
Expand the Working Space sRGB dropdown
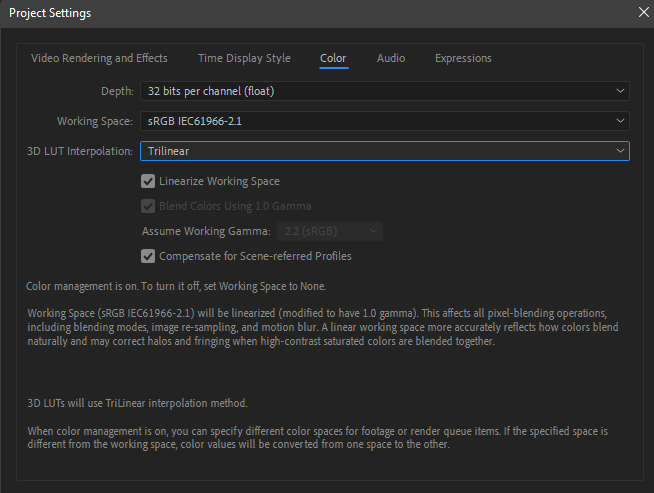pos(384,121)
